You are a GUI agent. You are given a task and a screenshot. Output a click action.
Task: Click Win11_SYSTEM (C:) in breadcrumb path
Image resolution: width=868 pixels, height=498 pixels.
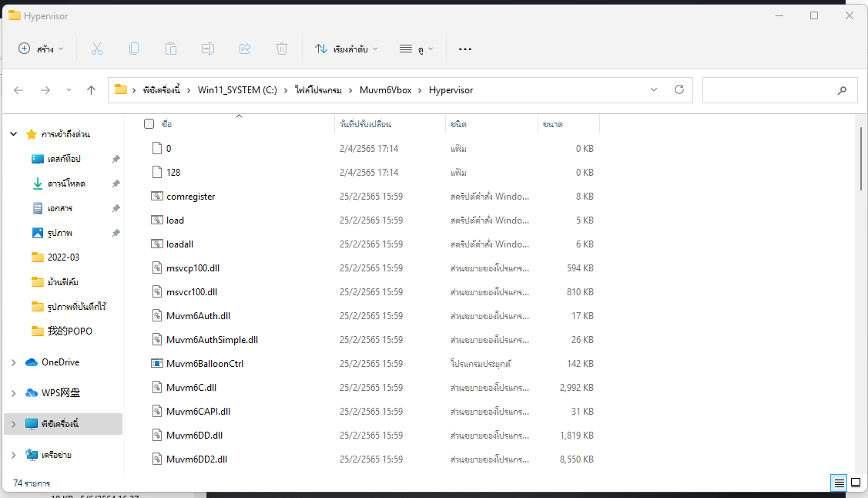point(237,89)
